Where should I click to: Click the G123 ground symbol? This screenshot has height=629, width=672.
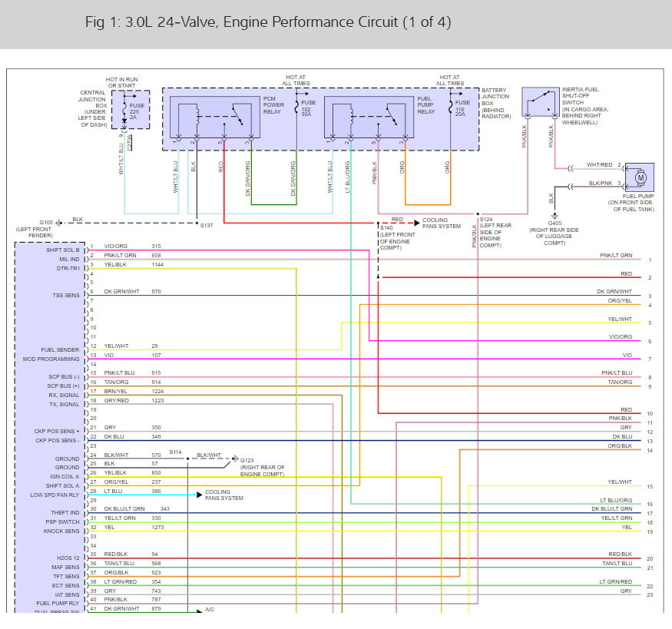(235, 459)
